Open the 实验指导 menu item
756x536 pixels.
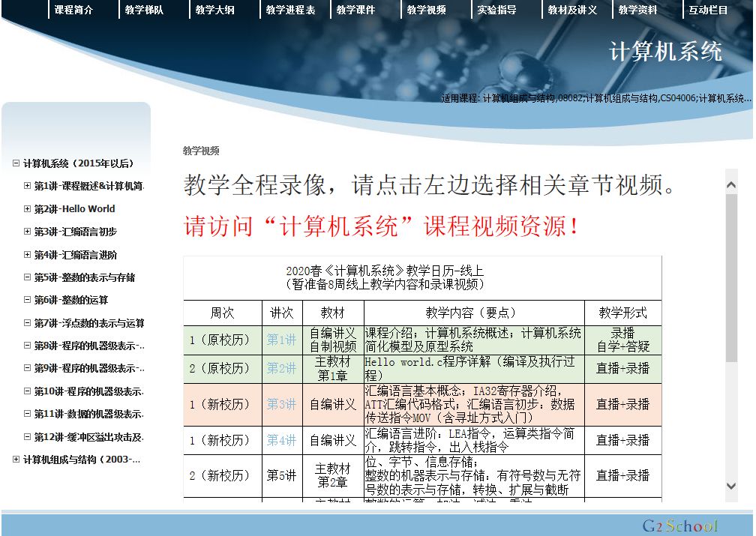[496, 10]
